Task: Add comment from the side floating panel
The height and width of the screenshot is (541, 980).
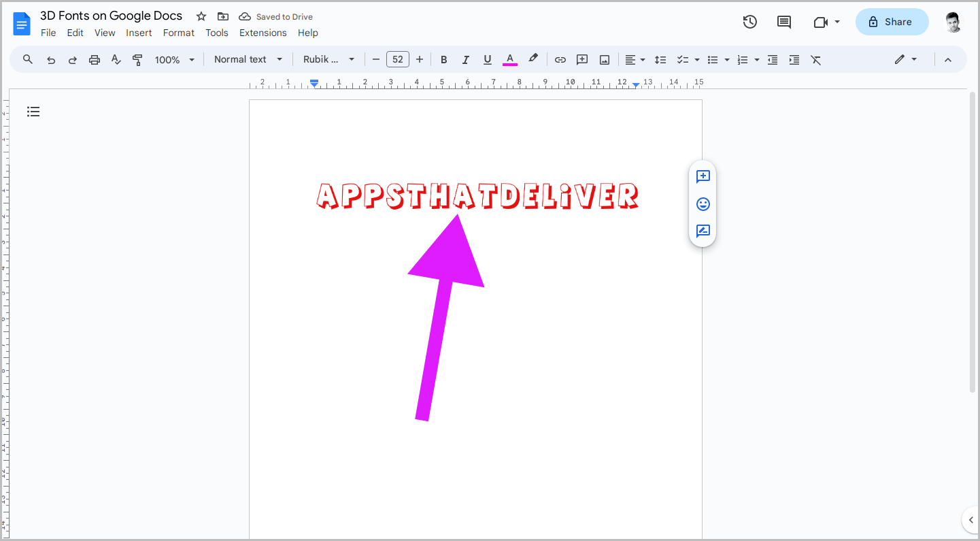Action: (x=703, y=177)
